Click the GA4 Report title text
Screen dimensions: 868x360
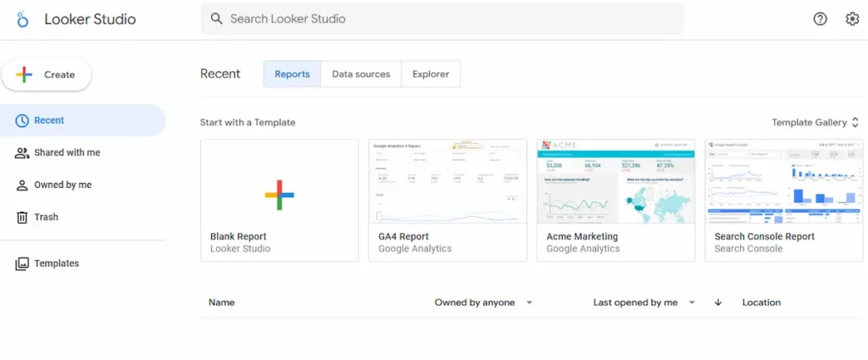click(x=403, y=236)
